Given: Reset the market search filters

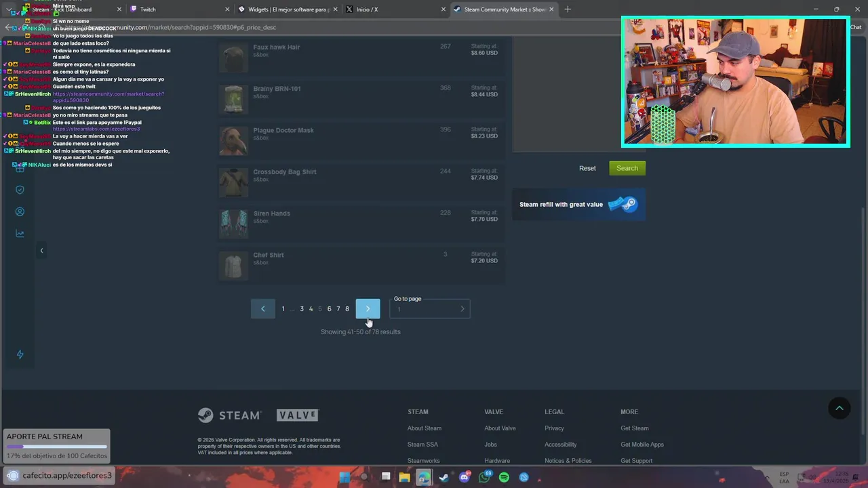Looking at the screenshot, I should [587, 168].
